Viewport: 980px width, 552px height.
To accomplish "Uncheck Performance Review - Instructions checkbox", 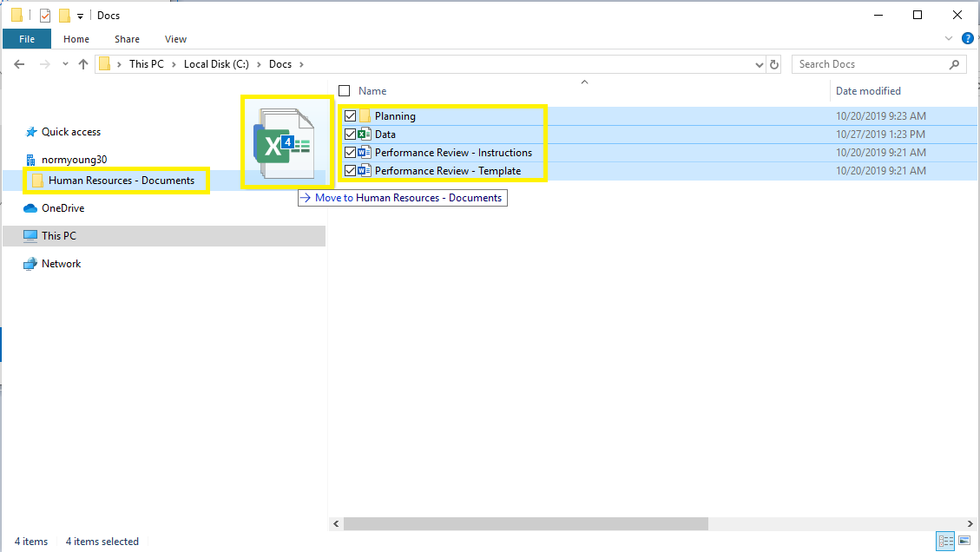I will pyautogui.click(x=350, y=153).
